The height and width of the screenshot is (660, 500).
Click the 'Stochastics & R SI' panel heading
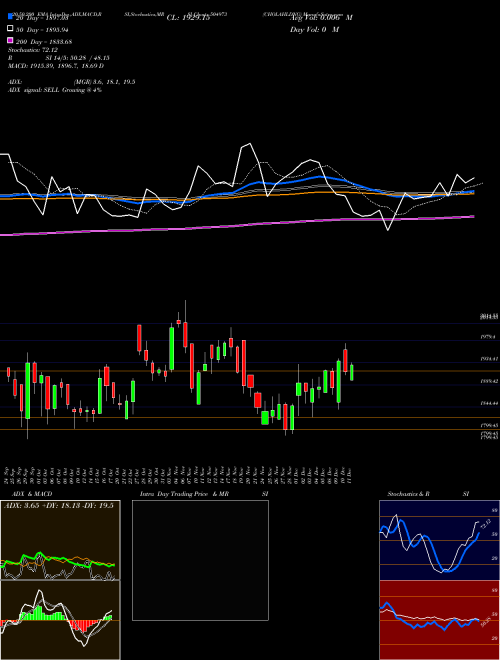(x=428, y=494)
